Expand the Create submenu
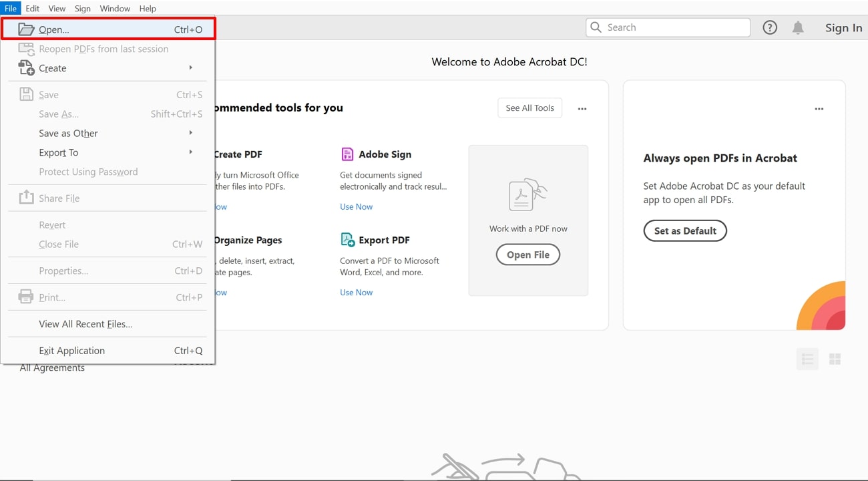The height and width of the screenshot is (481, 868). coord(190,67)
